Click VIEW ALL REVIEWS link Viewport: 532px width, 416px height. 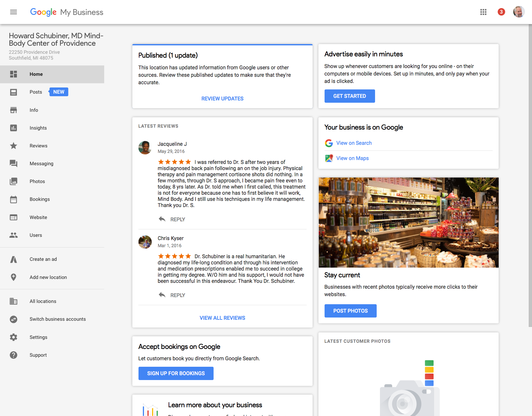pos(222,318)
